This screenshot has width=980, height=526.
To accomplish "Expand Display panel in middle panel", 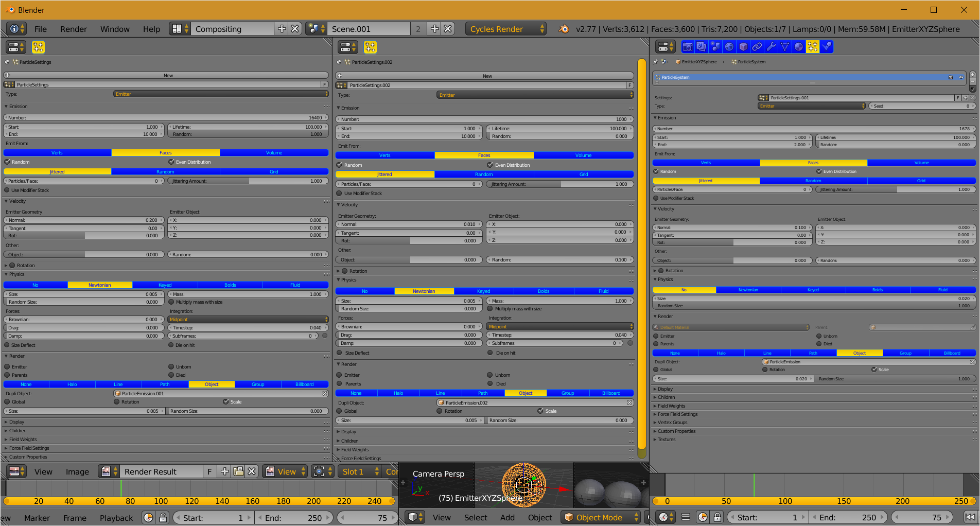I will click(348, 432).
